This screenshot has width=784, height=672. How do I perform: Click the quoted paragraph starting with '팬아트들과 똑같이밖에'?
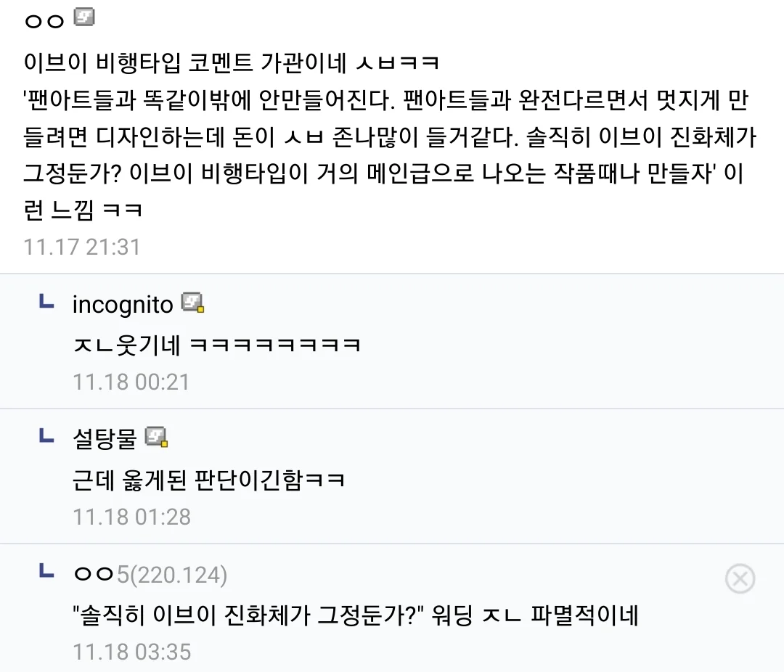coord(385,138)
